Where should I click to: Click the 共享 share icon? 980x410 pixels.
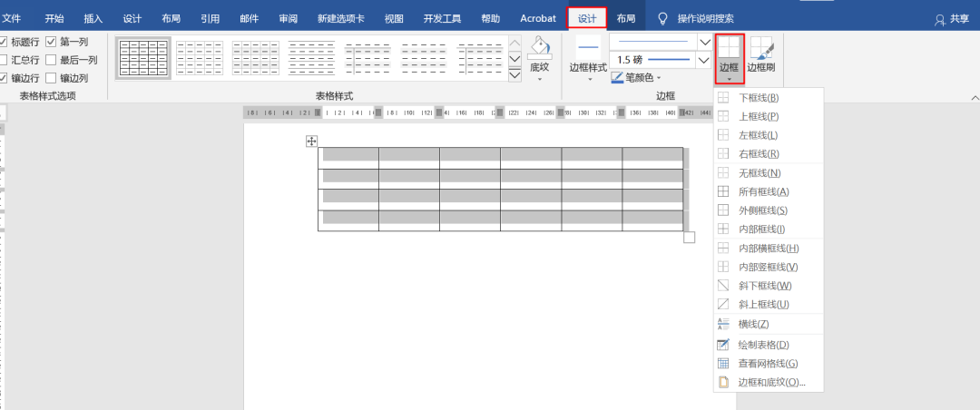940,20
